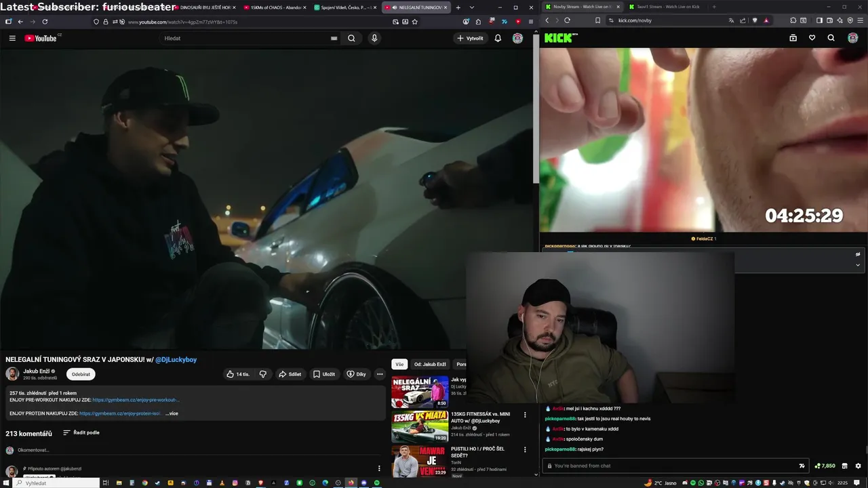Open options for PUSTILI HO video
868x488 pixels.
pyautogui.click(x=525, y=449)
